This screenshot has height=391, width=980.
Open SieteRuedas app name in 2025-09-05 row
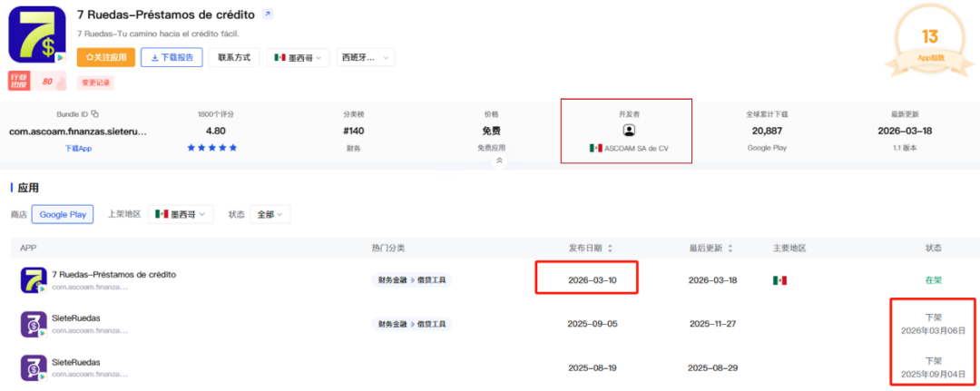(x=76, y=318)
